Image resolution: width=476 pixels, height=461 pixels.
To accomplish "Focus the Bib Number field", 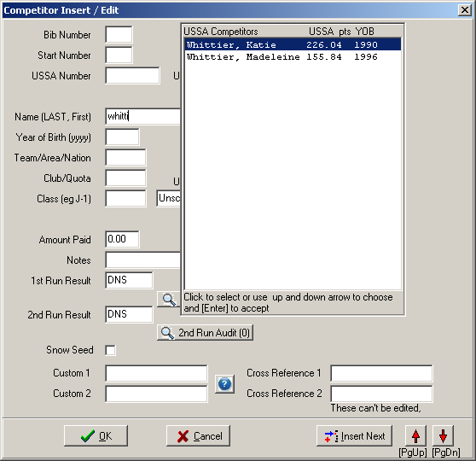I will 119,35.
